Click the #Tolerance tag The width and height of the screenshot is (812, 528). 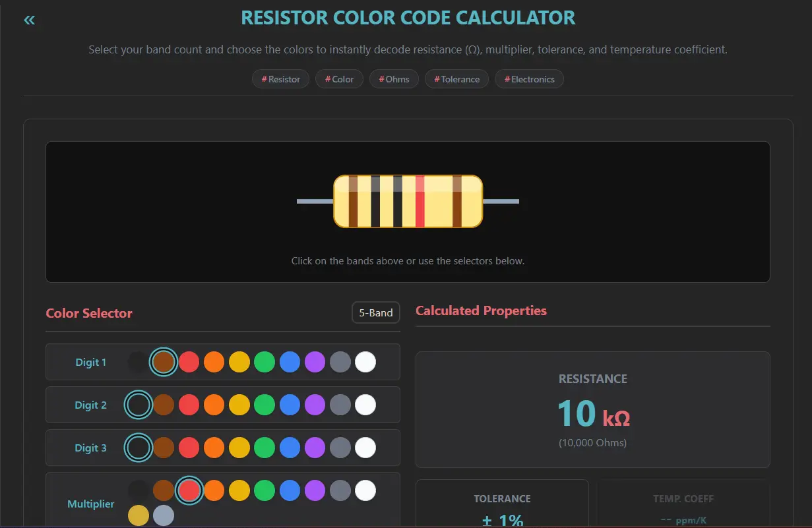[x=456, y=79]
